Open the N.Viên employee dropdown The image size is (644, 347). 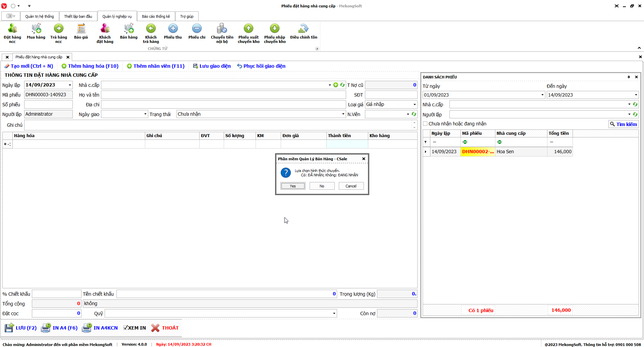click(408, 114)
